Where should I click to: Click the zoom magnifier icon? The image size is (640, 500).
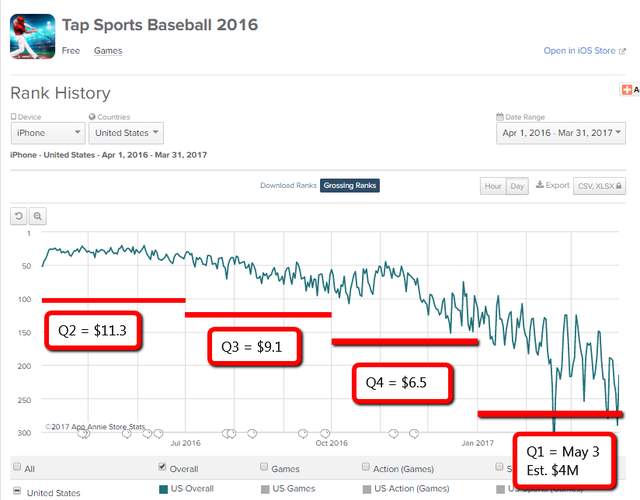(38, 216)
